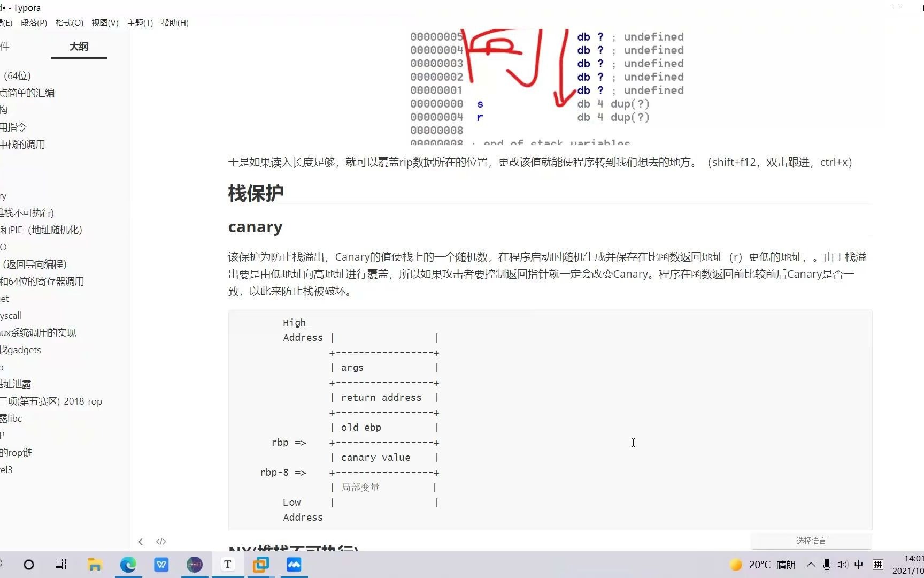
Task: Switch to Typora taskbar icon
Action: click(228, 565)
